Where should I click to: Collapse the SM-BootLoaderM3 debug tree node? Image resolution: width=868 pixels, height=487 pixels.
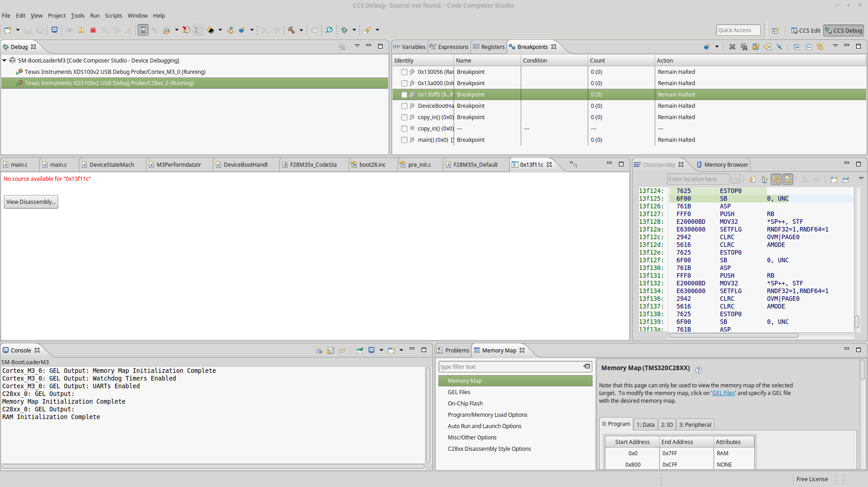(5, 60)
